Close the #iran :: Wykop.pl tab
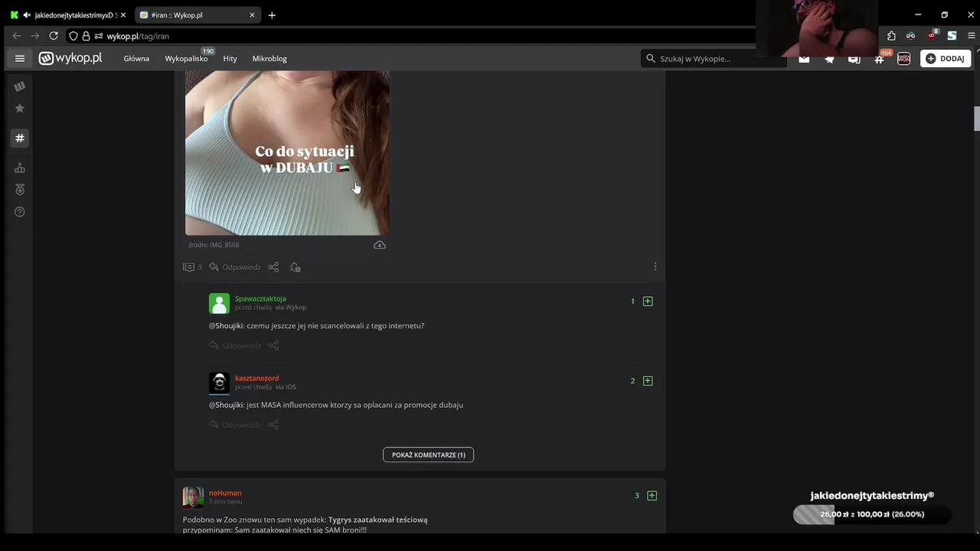The width and height of the screenshot is (980, 551). click(253, 15)
